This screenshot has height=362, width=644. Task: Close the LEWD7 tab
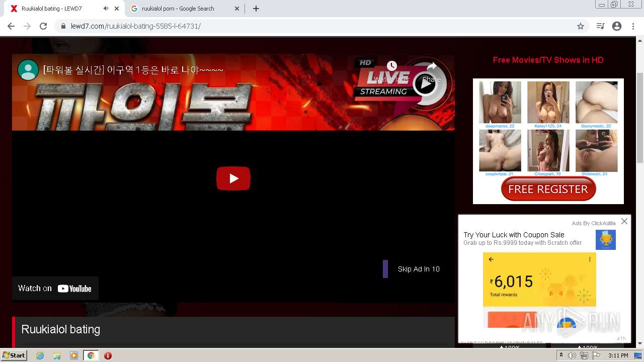coord(117,9)
